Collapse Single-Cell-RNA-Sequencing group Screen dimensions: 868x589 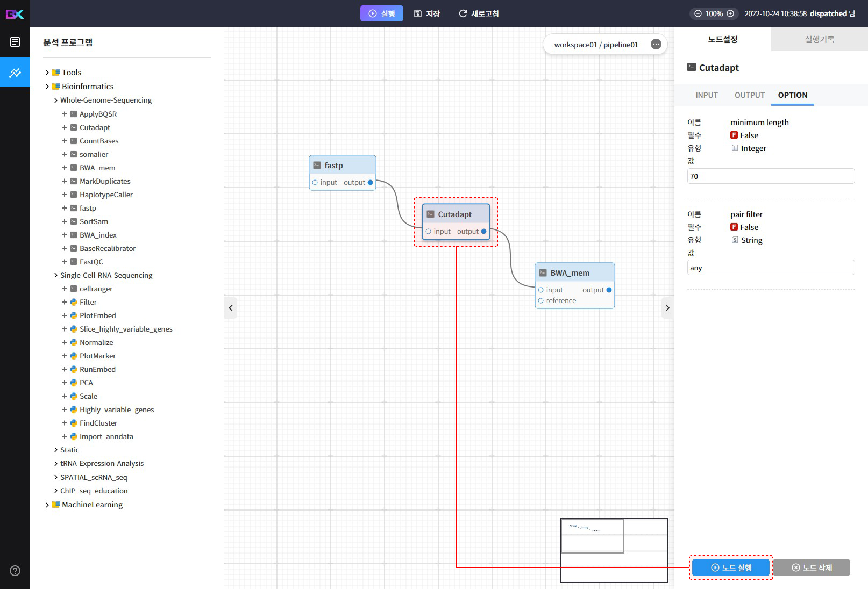[56, 276]
